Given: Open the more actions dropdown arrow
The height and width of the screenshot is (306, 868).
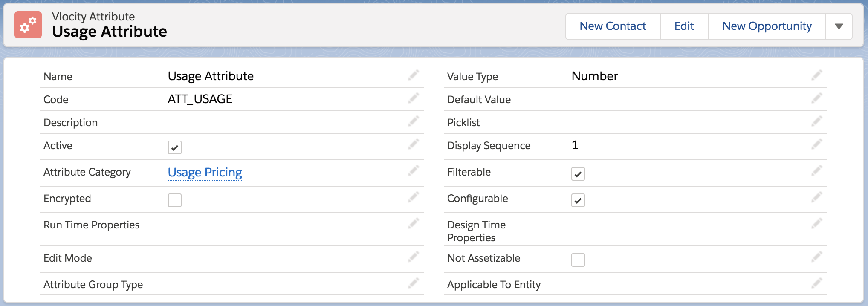Looking at the screenshot, I should click(839, 26).
